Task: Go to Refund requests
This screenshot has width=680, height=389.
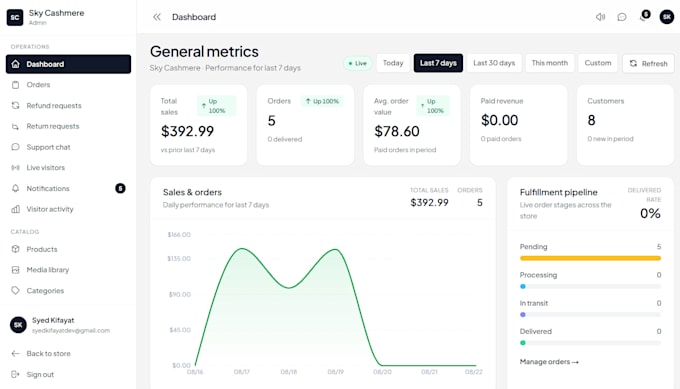Action: coord(69,105)
